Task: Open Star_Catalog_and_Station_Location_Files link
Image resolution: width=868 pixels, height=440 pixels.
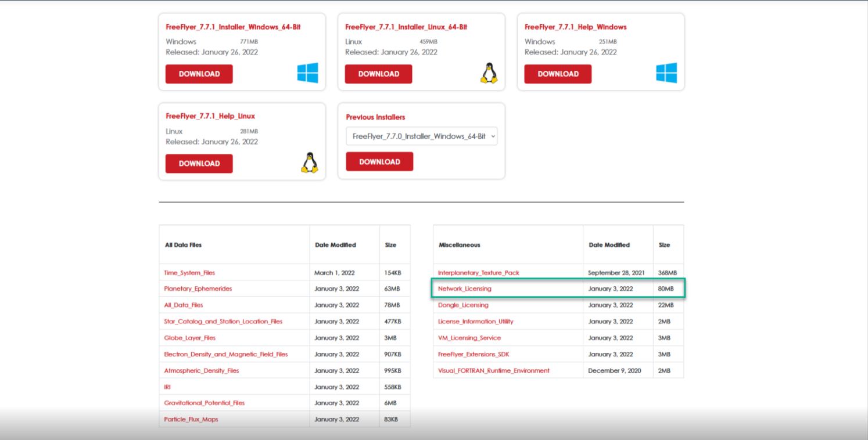Action: (223, 322)
